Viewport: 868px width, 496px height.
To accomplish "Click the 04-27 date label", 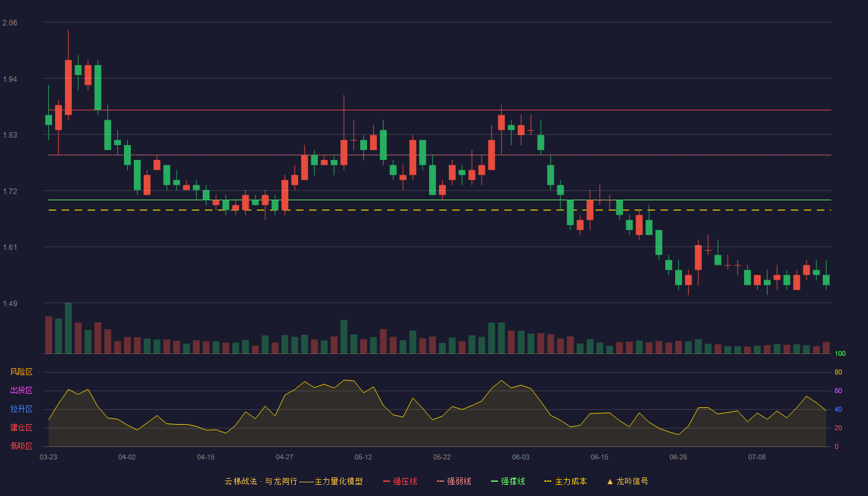I will (285, 457).
